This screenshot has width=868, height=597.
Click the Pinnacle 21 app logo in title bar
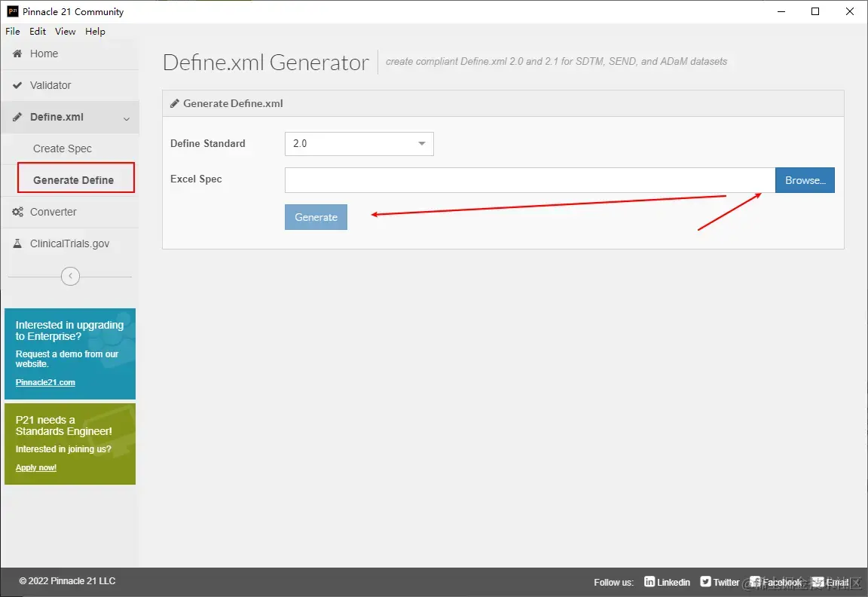[x=12, y=11]
